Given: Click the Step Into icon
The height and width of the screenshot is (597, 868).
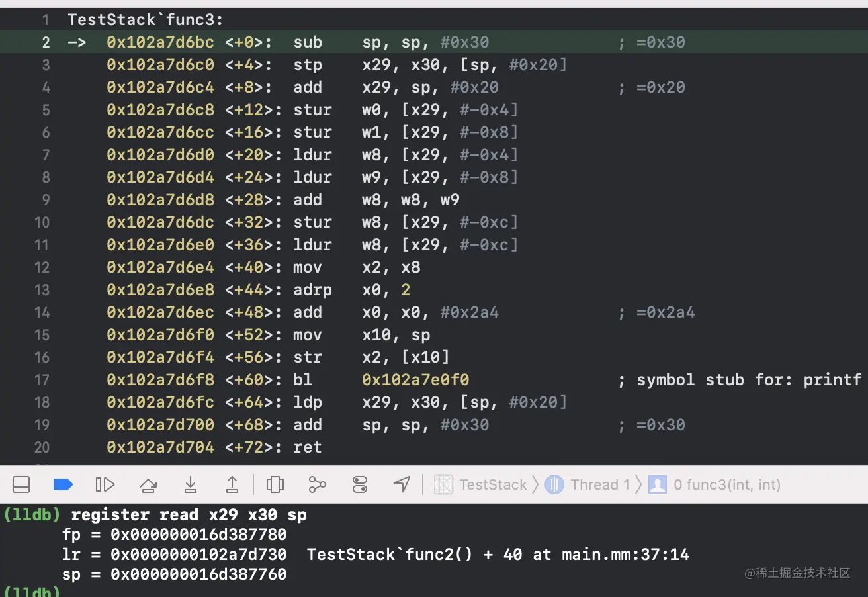Looking at the screenshot, I should (191, 485).
